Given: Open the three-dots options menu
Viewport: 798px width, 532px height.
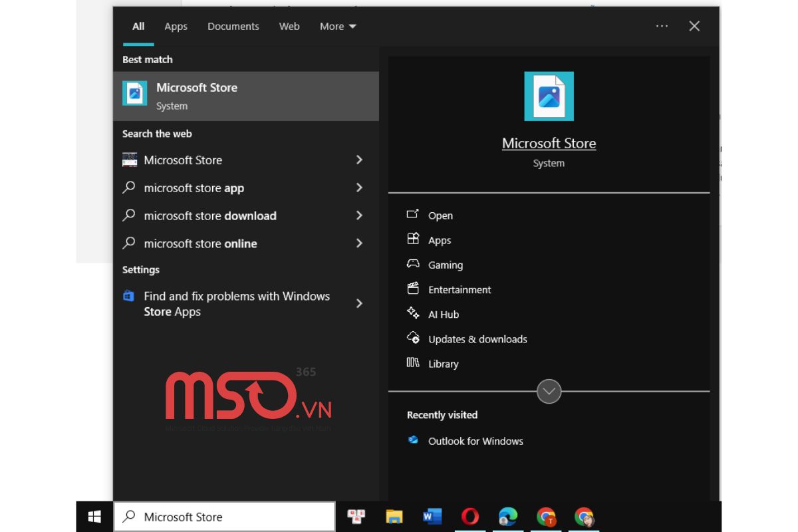Looking at the screenshot, I should point(662,26).
